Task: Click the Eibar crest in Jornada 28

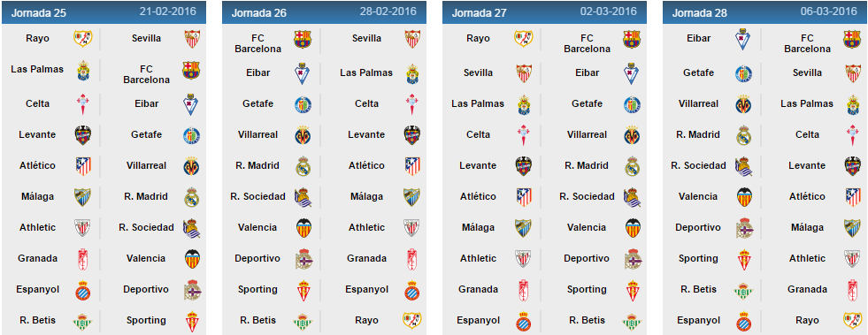Action: (741, 40)
